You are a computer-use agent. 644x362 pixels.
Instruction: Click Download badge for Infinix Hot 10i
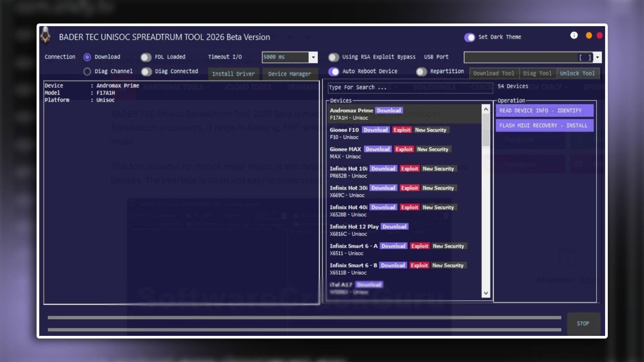pyautogui.click(x=383, y=169)
